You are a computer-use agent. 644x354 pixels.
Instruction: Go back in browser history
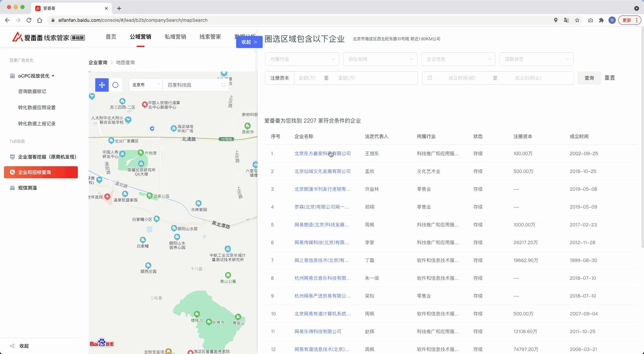pos(7,20)
